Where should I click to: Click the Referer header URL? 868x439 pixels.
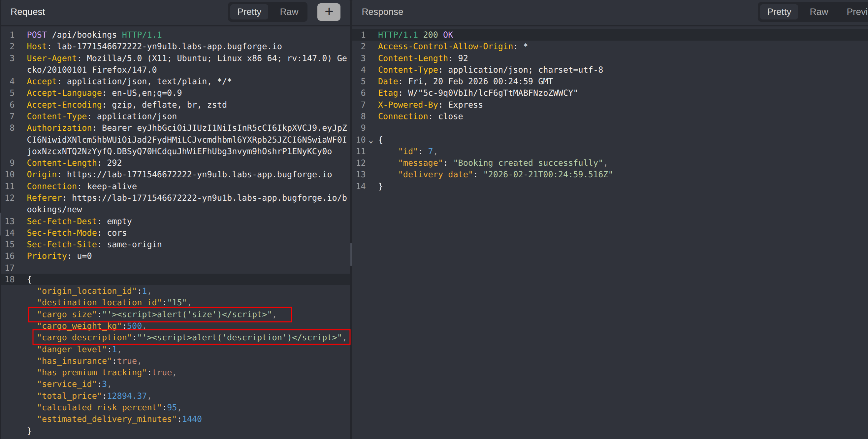(209, 198)
